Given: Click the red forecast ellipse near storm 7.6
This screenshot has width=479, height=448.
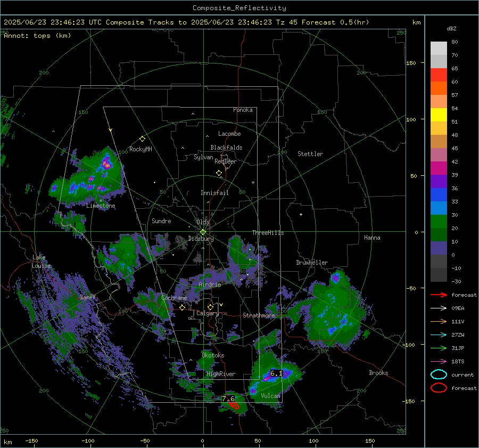Looking at the screenshot, I should click(234, 405).
